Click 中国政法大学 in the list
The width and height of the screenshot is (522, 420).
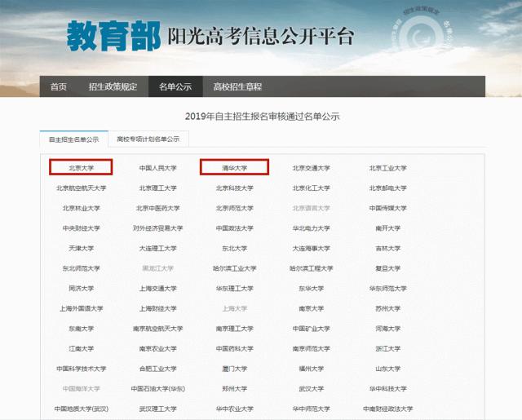(x=235, y=228)
